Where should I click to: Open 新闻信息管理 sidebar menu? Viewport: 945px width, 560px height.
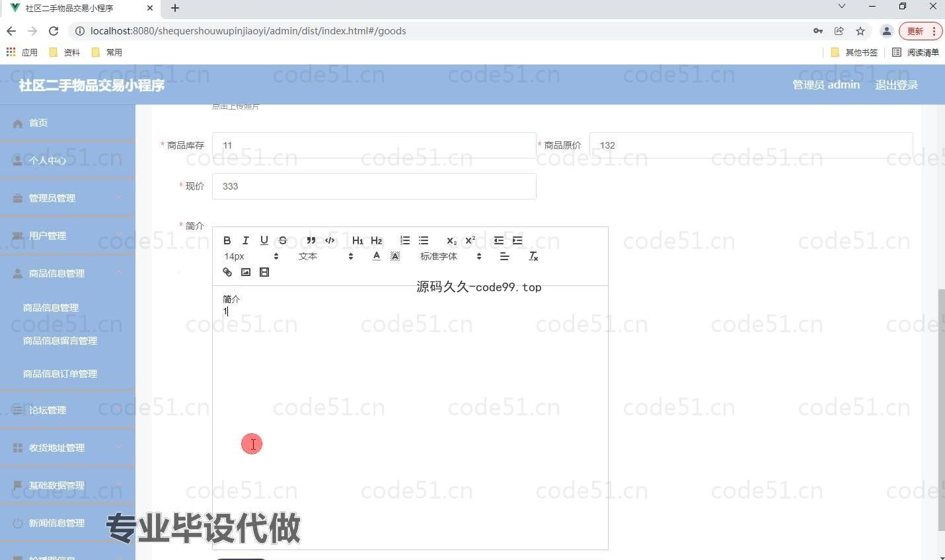tap(67, 523)
